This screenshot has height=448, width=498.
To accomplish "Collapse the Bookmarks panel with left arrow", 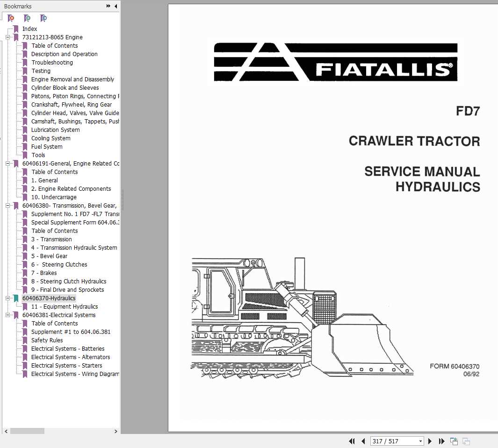I will pyautogui.click(x=115, y=6).
